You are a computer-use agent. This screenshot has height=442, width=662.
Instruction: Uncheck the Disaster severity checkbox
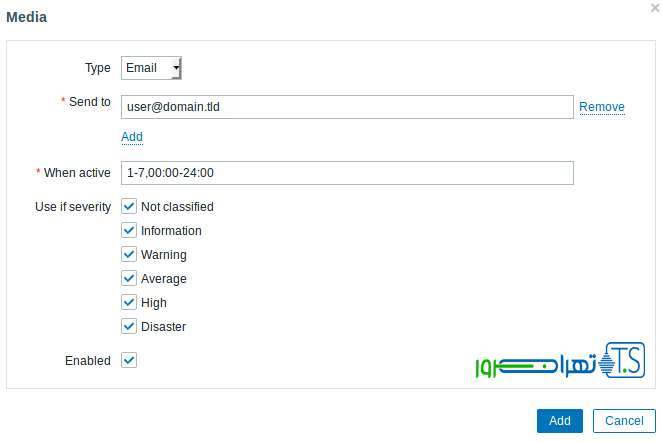pos(129,327)
